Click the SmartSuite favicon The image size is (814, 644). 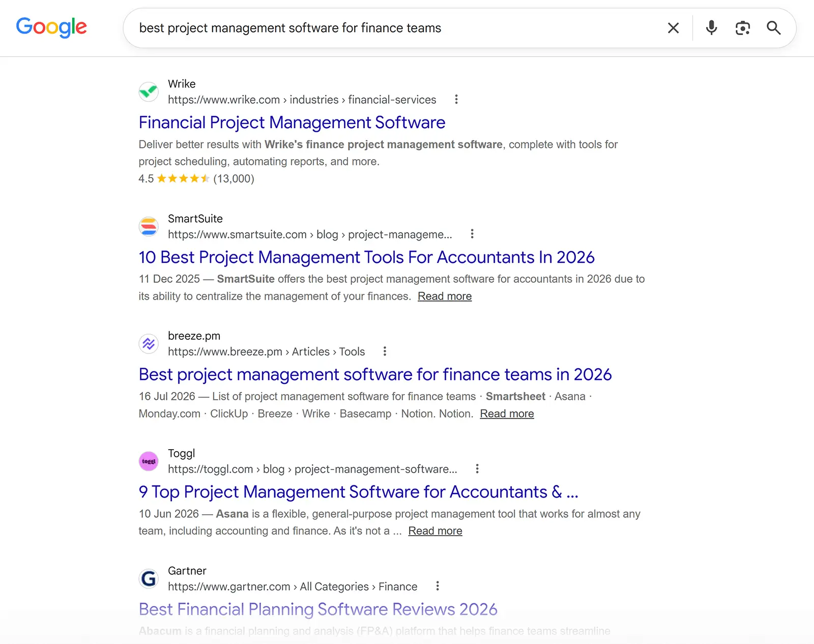(x=149, y=226)
